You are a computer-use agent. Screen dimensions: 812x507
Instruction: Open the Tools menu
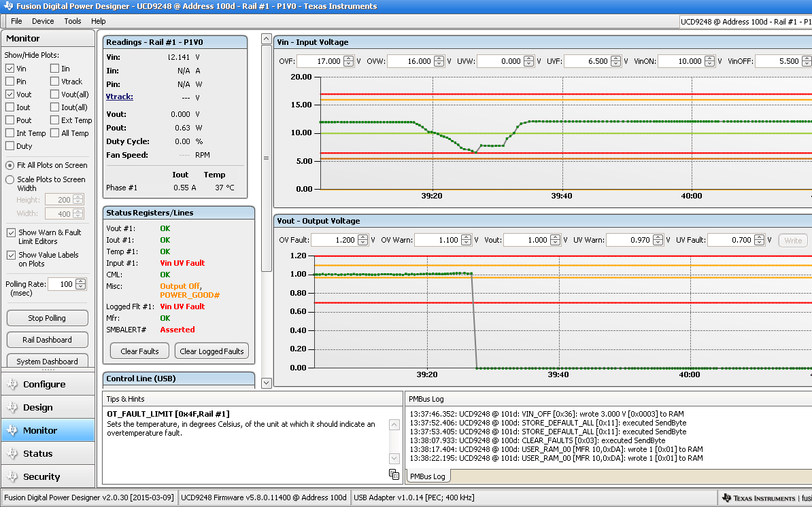[73, 21]
